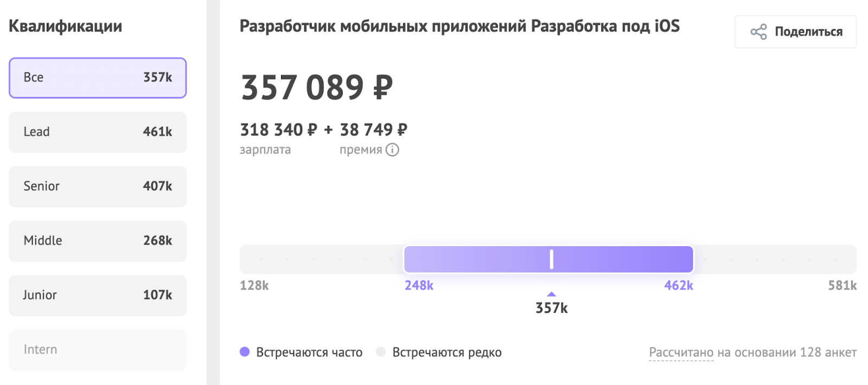Click the gray Встречаются редко legend dot
Viewport: 868px width, 385px height.
click(381, 352)
